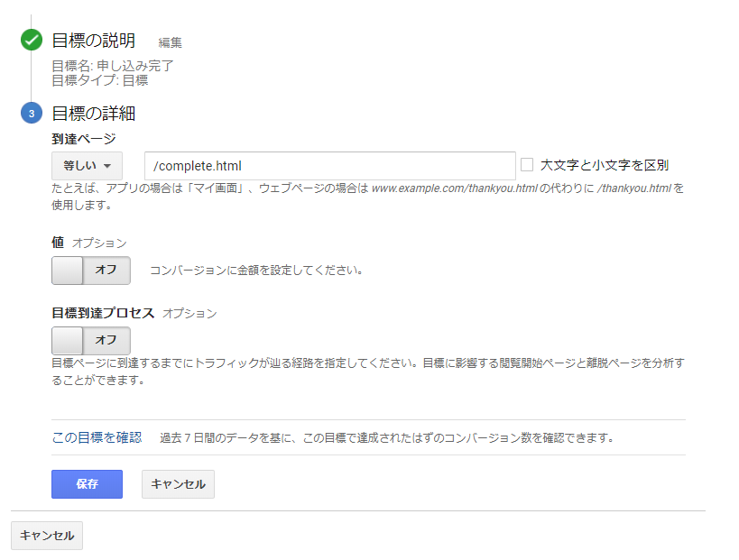Turn on the 目標到達プロセス switch
The width and height of the screenshot is (739, 560).
pyautogui.click(x=91, y=340)
